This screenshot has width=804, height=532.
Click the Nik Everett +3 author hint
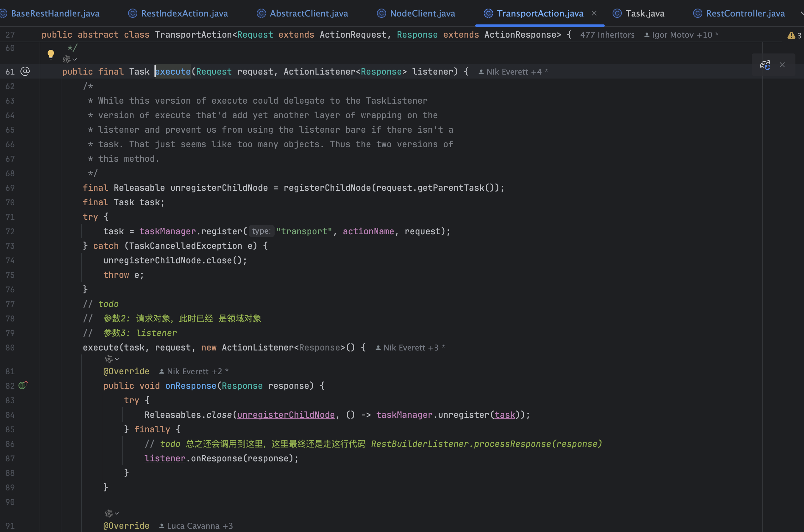(411, 348)
